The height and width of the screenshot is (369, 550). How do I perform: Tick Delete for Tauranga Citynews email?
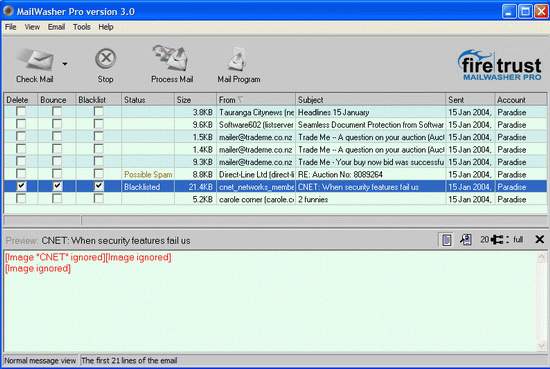[x=21, y=112]
